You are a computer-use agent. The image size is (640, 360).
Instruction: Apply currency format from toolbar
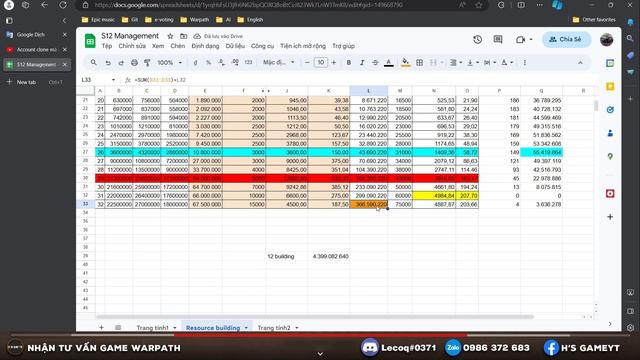196,63
